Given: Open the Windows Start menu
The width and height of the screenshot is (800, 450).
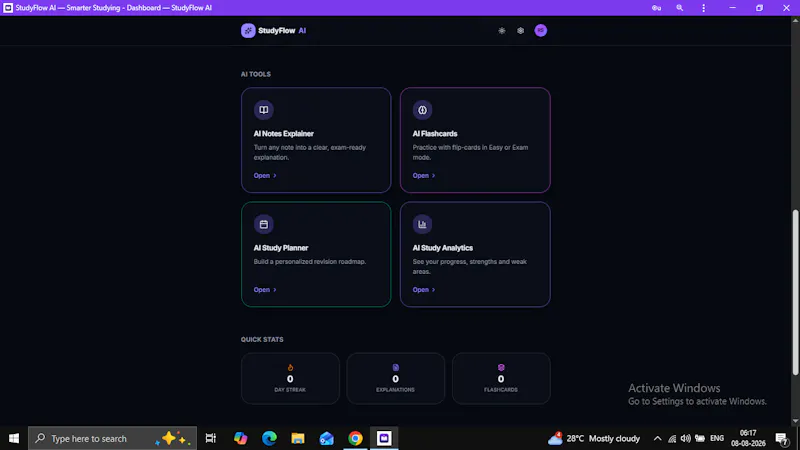Looking at the screenshot, I should coord(14,438).
